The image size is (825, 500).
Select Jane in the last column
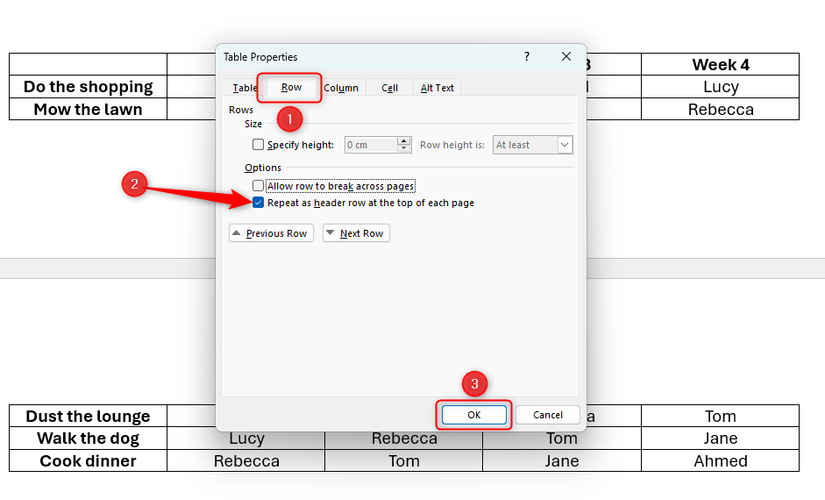click(x=720, y=438)
